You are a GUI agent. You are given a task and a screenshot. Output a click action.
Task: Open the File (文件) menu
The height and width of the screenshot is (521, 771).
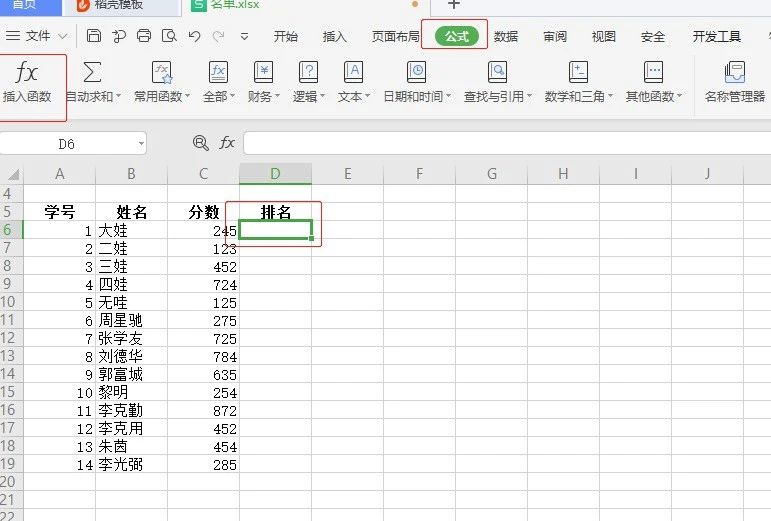[x=36, y=36]
